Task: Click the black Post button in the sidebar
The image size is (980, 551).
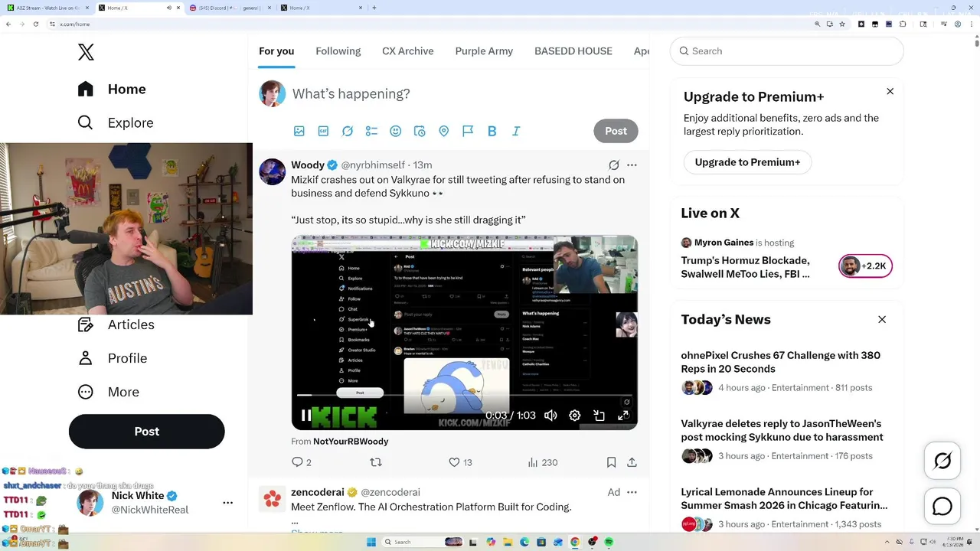Action: click(146, 432)
